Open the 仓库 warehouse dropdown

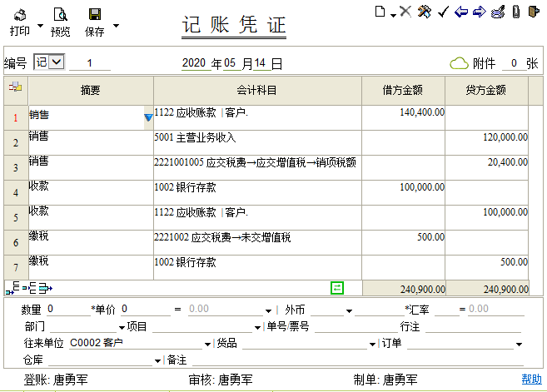point(157,361)
